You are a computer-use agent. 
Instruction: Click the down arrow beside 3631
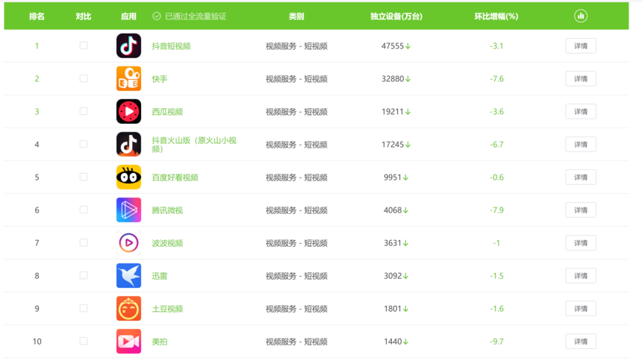[x=405, y=243]
